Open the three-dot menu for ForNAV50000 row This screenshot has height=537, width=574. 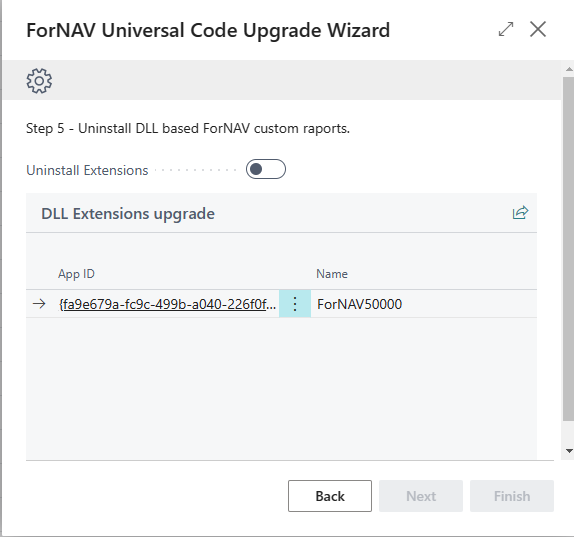point(295,304)
